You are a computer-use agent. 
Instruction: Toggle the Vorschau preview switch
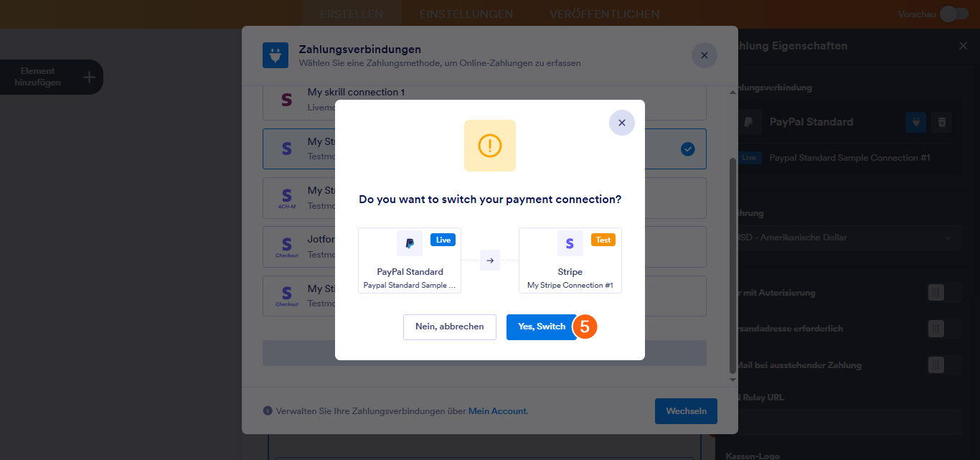pos(953,14)
